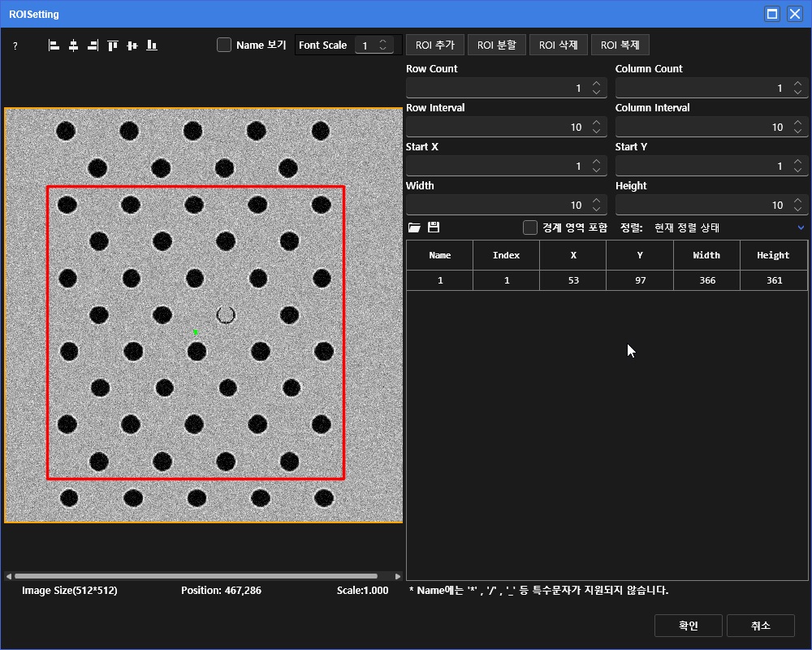Enable the Name 보기 checkbox
Viewport: 812px width, 650px height.
(224, 45)
